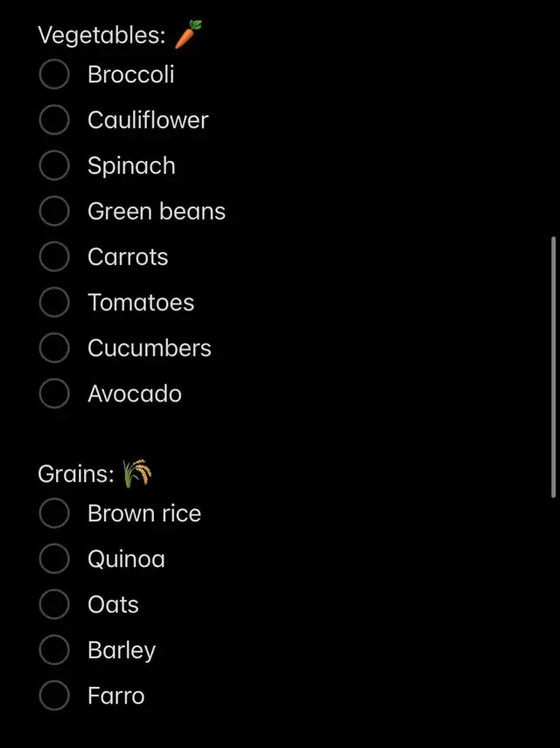The image size is (560, 748).
Task: Tick the Farro checkbox circle
Action: click(54, 696)
